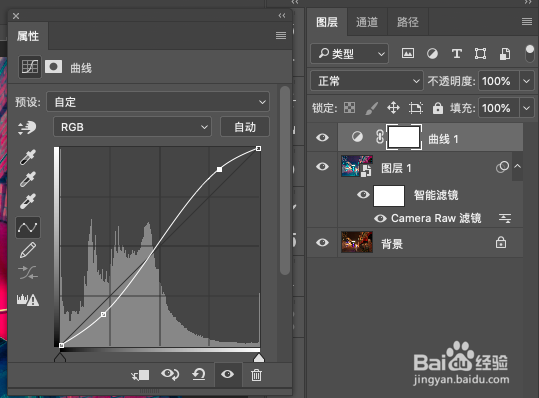Open the 不透明度 opacity dropdown arrow

[x=527, y=81]
